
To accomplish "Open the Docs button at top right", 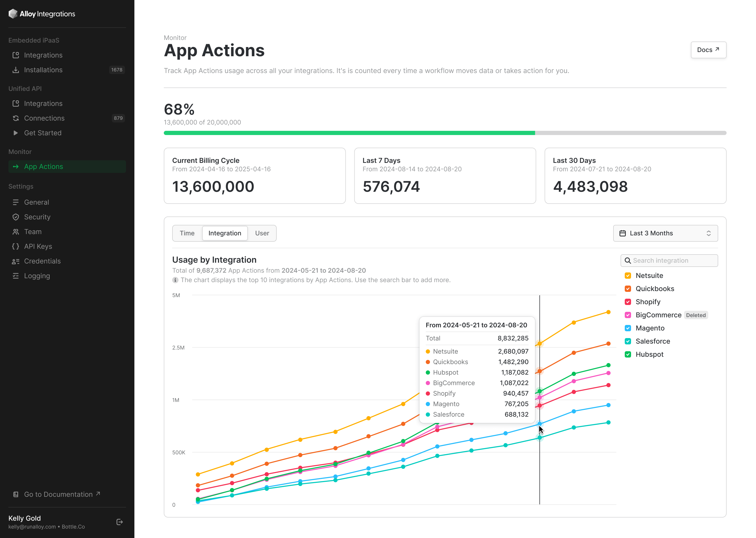I will click(x=708, y=50).
